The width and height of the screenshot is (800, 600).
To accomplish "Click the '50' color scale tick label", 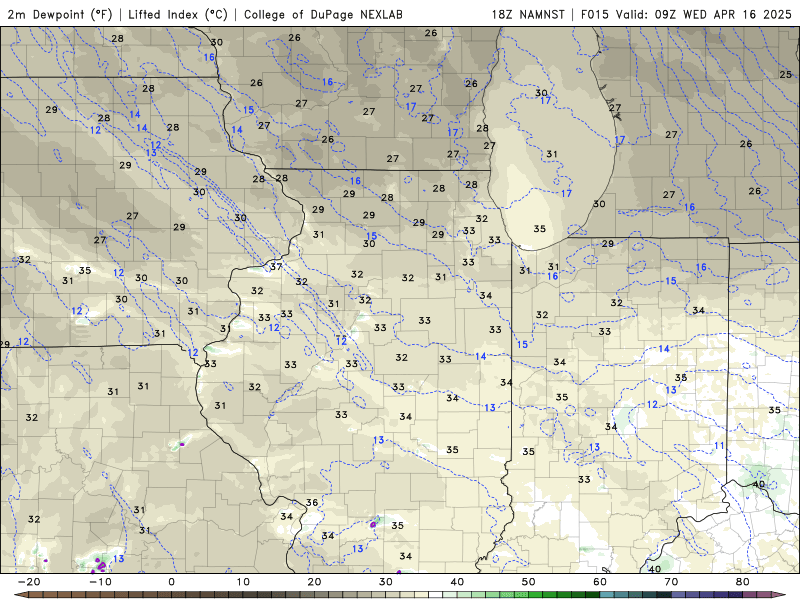I will coord(529,582).
